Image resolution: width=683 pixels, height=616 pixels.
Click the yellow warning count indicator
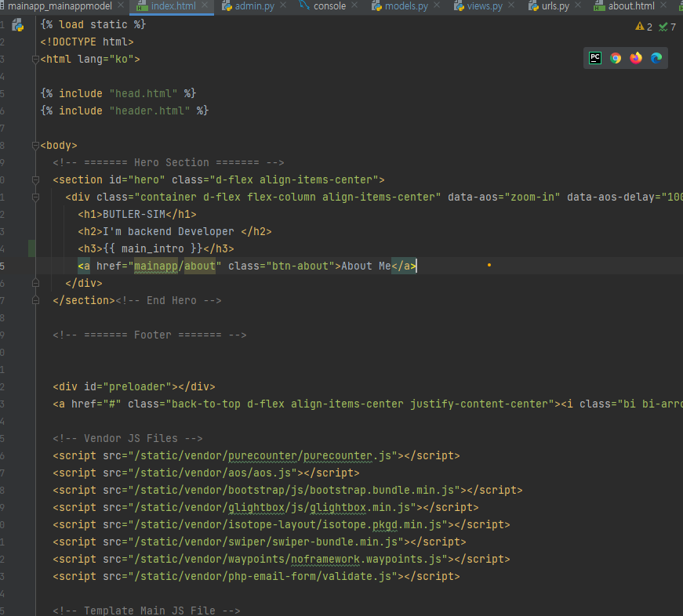coord(644,27)
